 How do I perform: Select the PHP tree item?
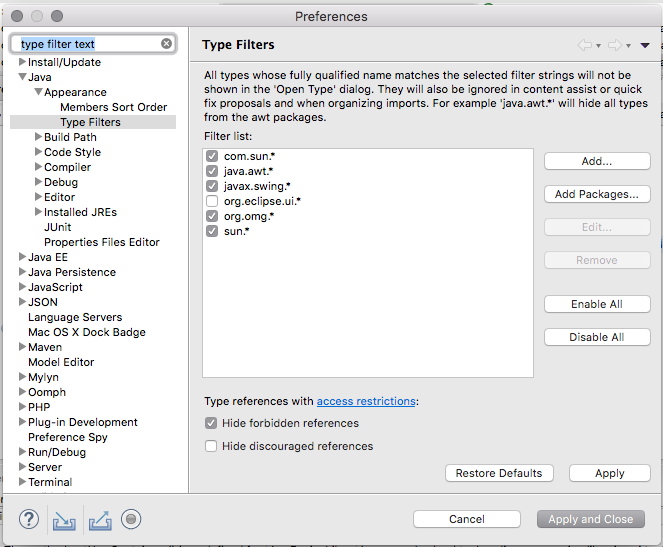39,407
